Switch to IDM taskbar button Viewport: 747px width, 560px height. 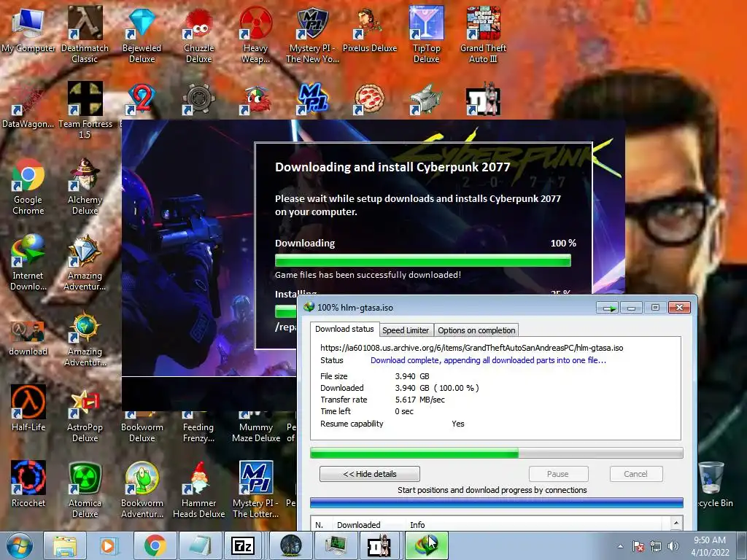click(x=426, y=545)
